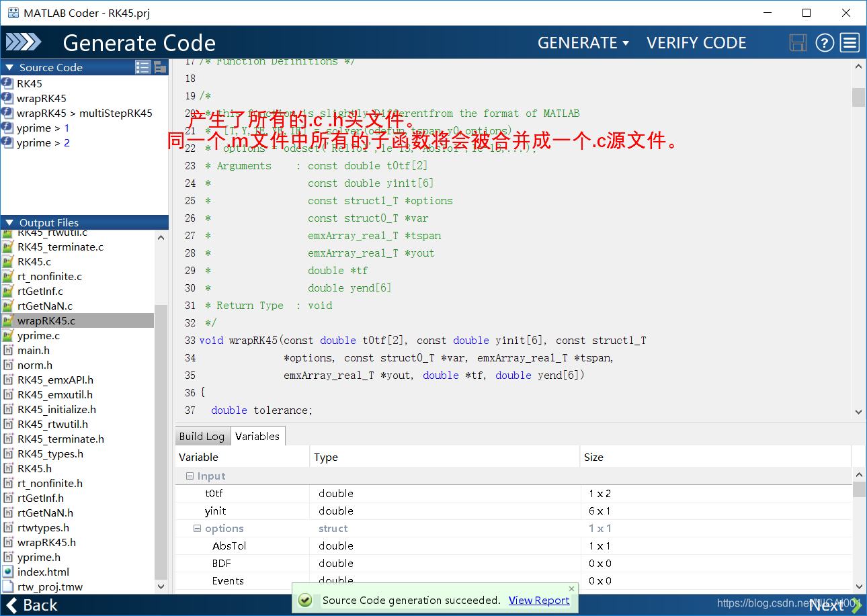Click the Type column header
Image resolution: width=867 pixels, height=616 pixels.
445,457
